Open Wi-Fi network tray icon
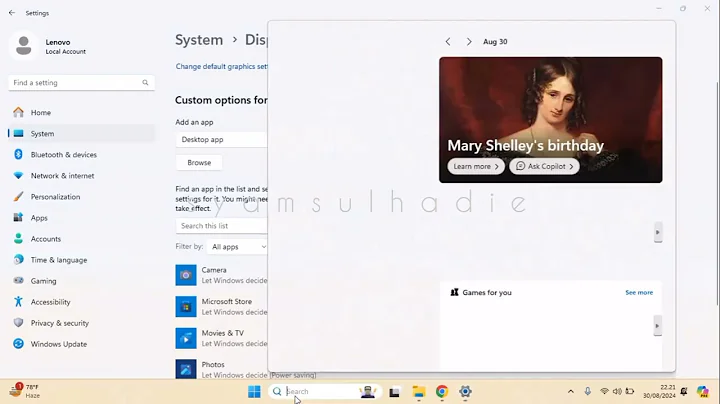Image resolution: width=720 pixels, height=404 pixels. [x=604, y=391]
